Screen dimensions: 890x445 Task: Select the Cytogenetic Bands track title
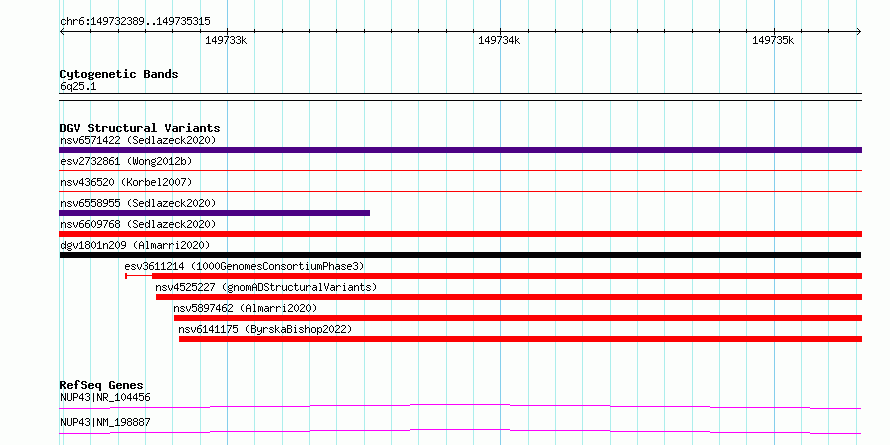pos(119,74)
